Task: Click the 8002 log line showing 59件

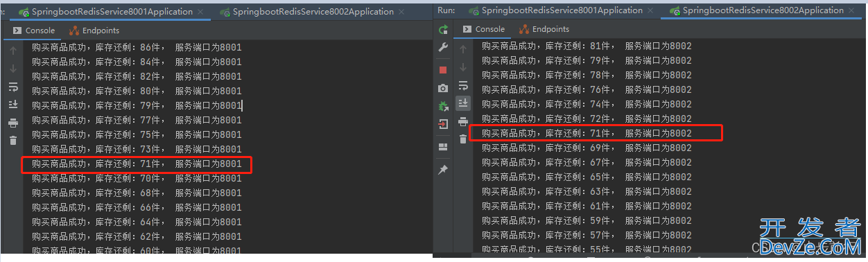Action: pyautogui.click(x=587, y=220)
